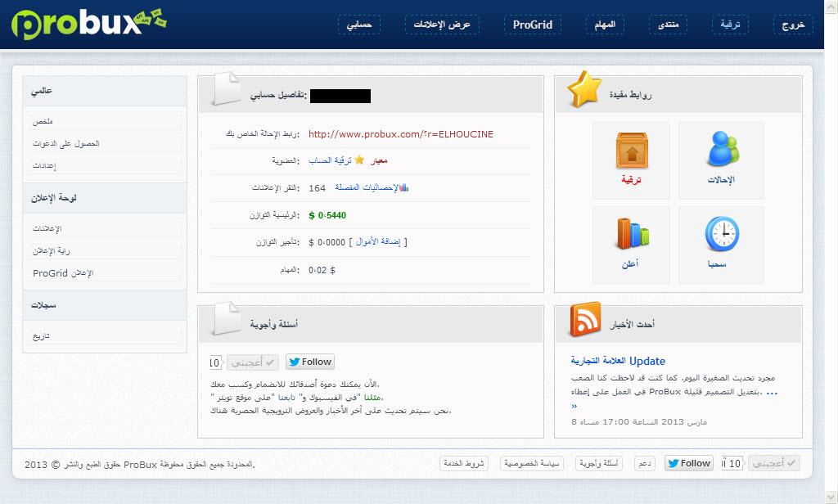Open سياسة الخصوصية privacy policy footer button

(531, 463)
